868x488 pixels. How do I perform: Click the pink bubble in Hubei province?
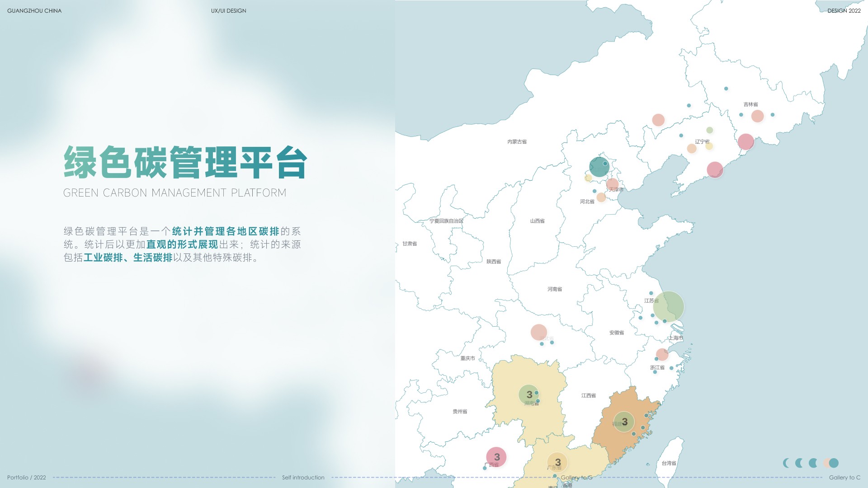[x=538, y=332]
